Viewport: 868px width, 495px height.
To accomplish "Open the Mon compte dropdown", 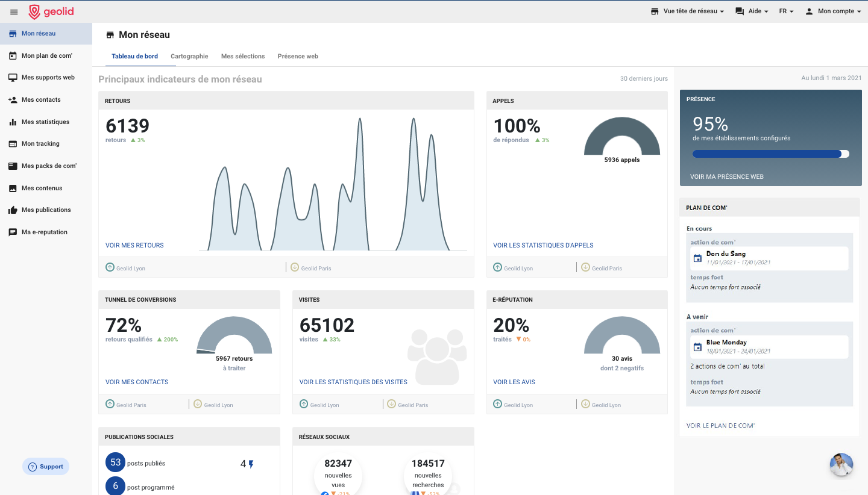I will coord(833,11).
